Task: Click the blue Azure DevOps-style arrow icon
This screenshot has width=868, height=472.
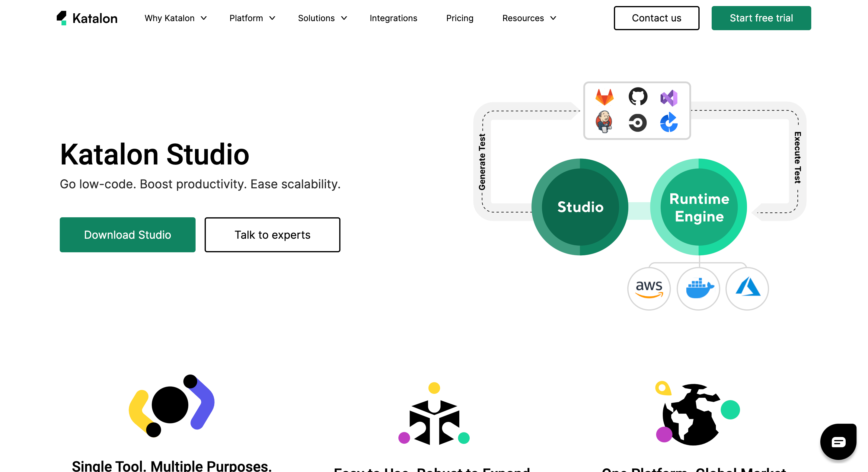Action: 669,122
